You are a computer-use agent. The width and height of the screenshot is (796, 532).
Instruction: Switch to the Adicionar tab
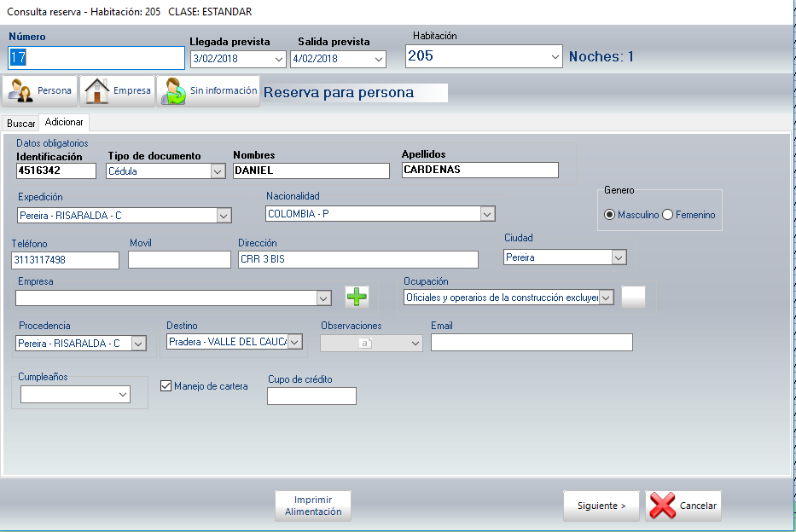[x=64, y=123]
